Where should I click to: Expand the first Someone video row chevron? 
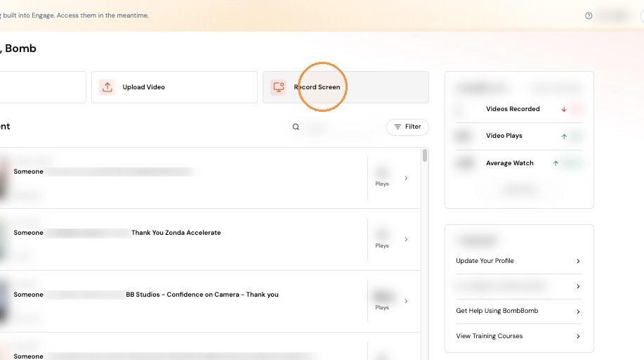(406, 178)
